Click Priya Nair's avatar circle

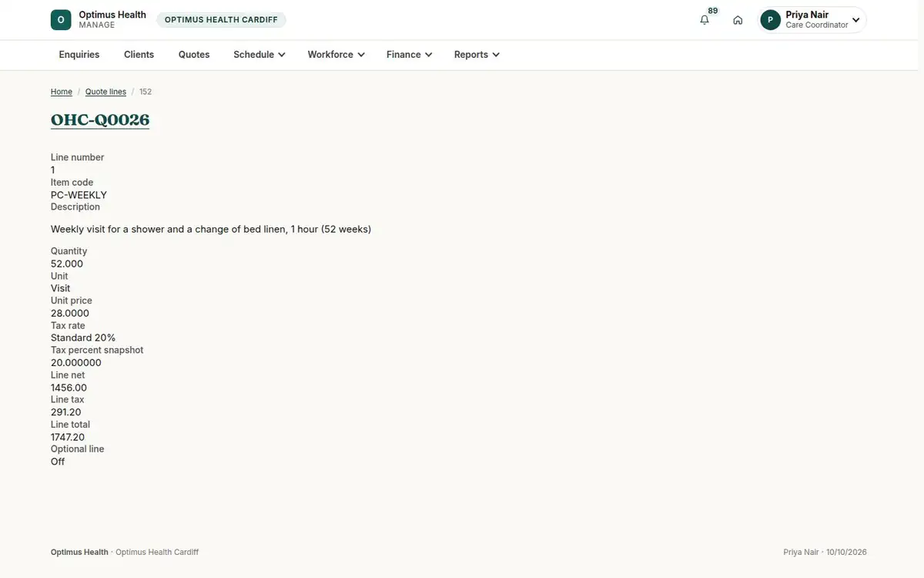tap(770, 20)
